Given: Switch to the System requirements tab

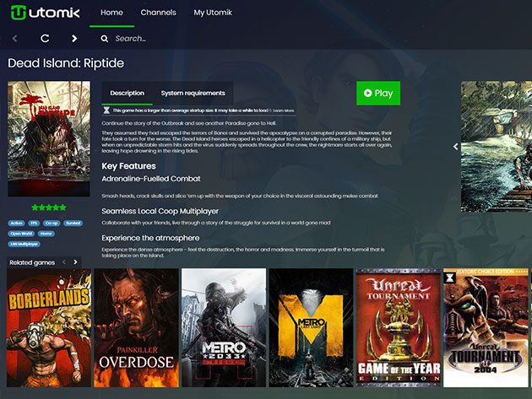Looking at the screenshot, I should (193, 94).
